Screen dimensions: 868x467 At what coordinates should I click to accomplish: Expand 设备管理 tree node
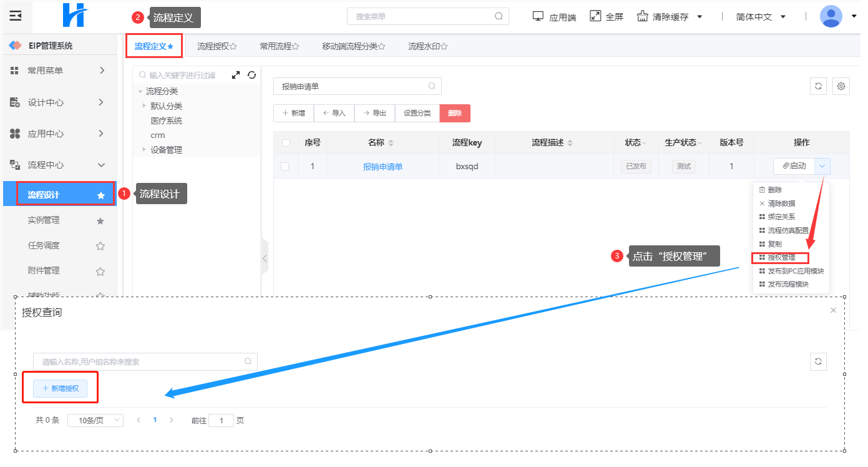pos(145,149)
